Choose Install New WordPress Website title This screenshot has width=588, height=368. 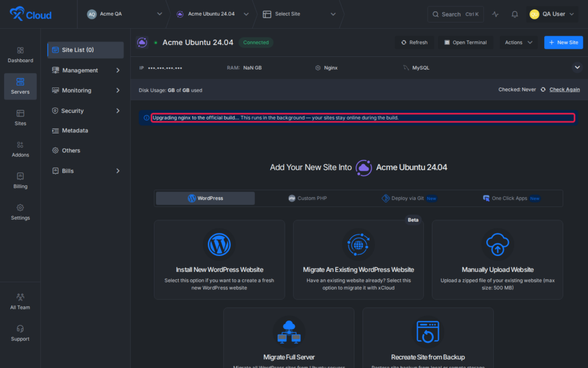[219, 270]
